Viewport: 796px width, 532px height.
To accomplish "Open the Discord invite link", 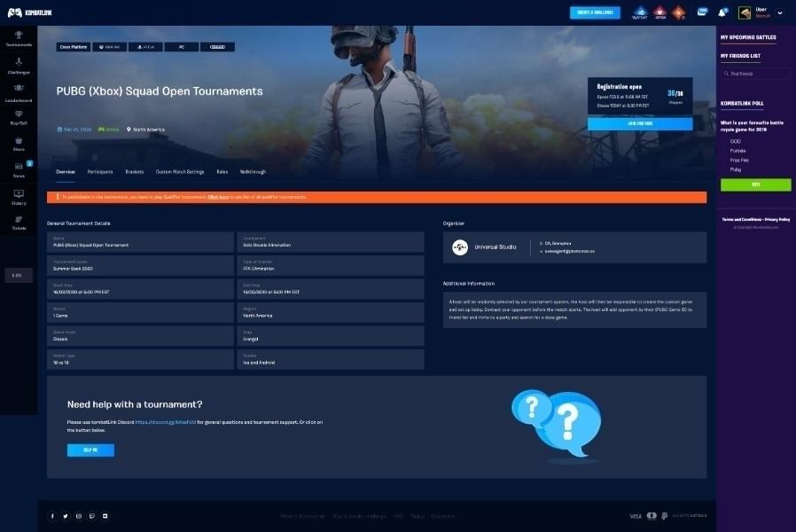I will [166, 422].
